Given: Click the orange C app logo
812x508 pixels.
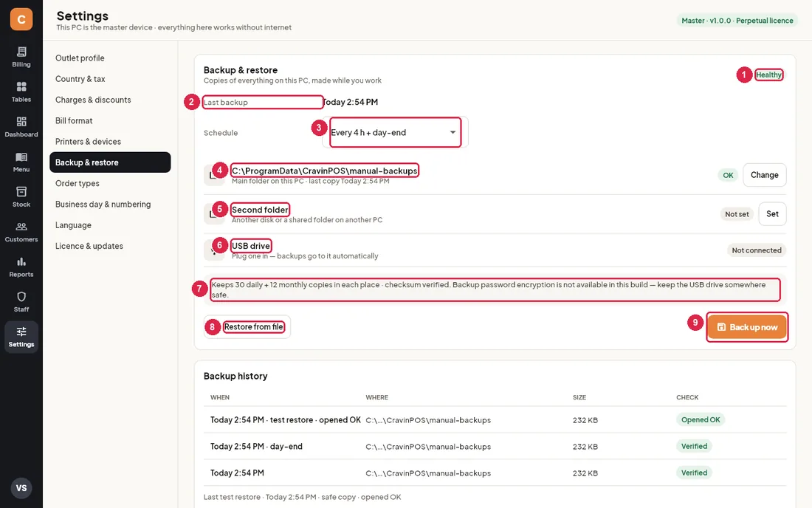Looking at the screenshot, I should point(21,19).
